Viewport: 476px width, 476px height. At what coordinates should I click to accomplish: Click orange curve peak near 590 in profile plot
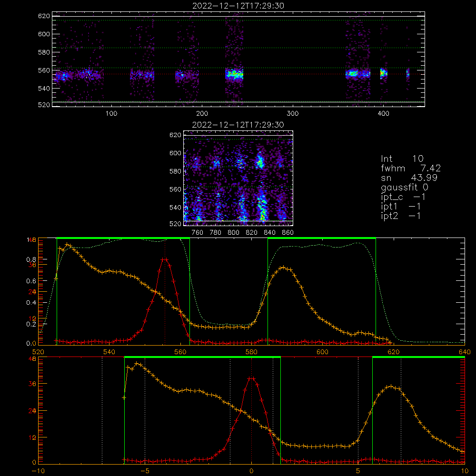click(x=284, y=268)
